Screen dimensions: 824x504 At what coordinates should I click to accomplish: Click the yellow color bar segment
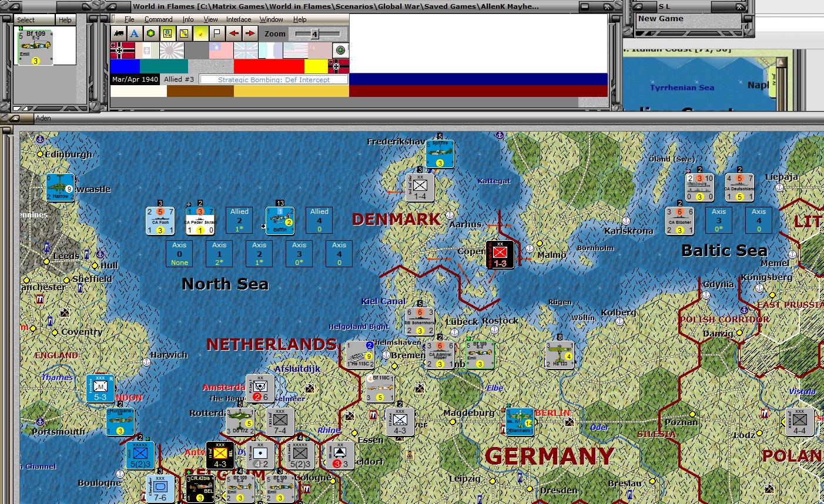coord(316,66)
